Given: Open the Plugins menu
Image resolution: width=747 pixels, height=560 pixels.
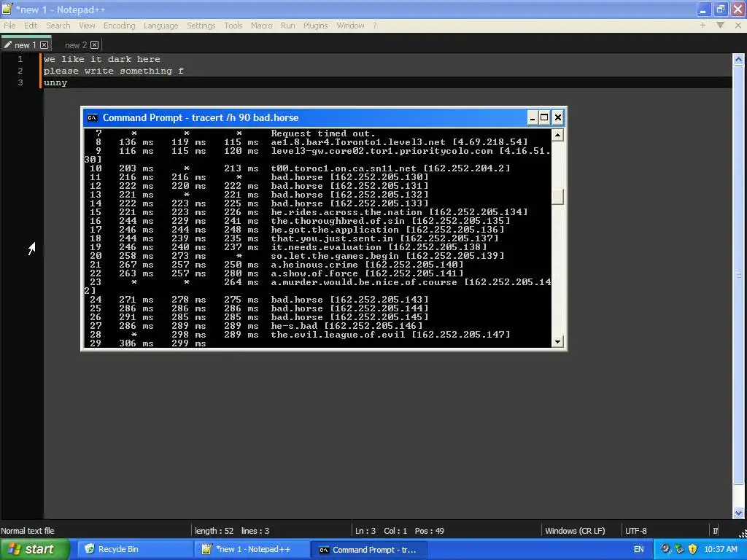Looking at the screenshot, I should tap(315, 26).
